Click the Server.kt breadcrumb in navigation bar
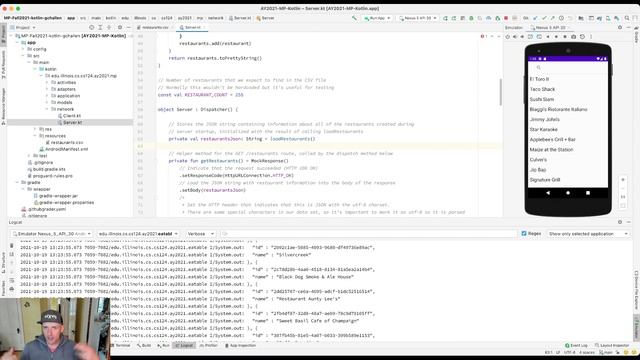 point(240,18)
